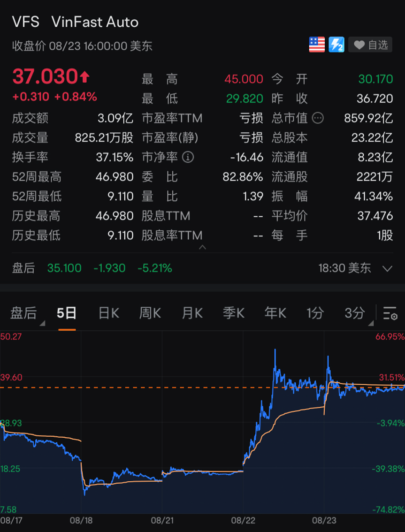
Task: Click the VinFast Auto stock name
Action: click(95, 22)
